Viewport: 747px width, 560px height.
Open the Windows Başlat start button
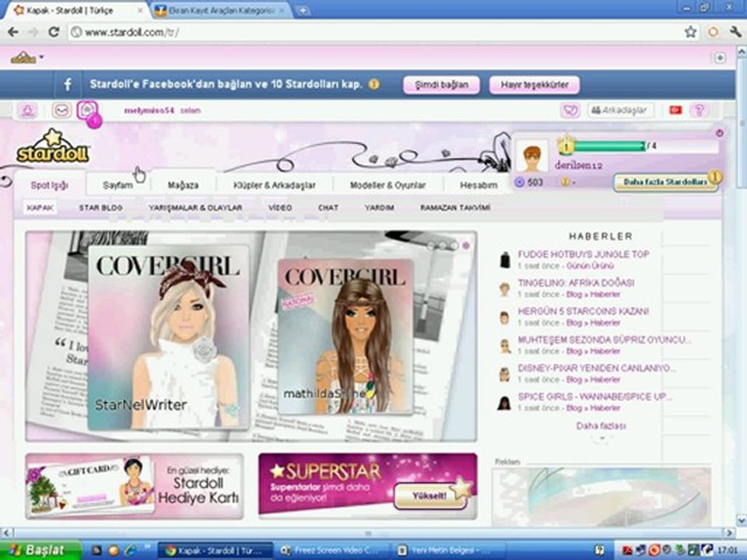click(x=40, y=551)
